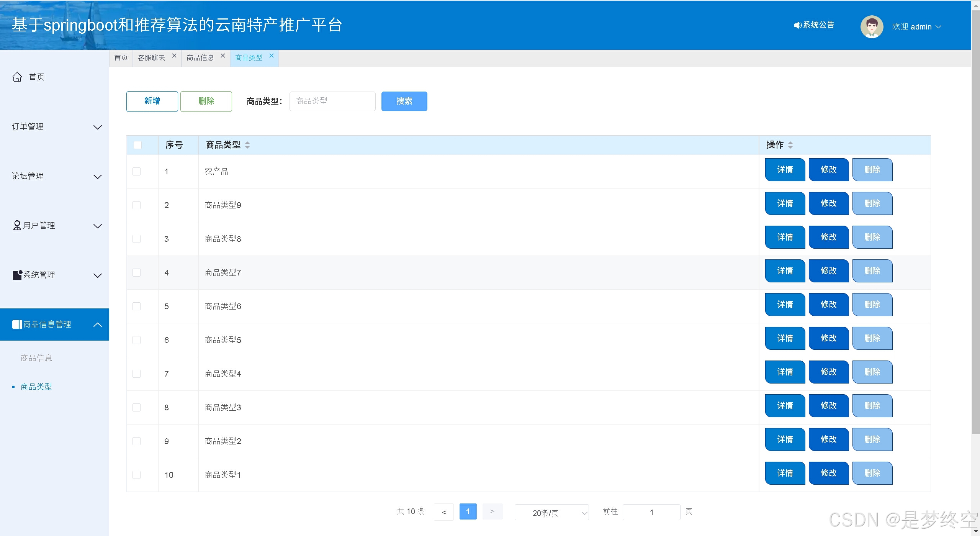Click the 系统公告 speaker icon

[797, 25]
